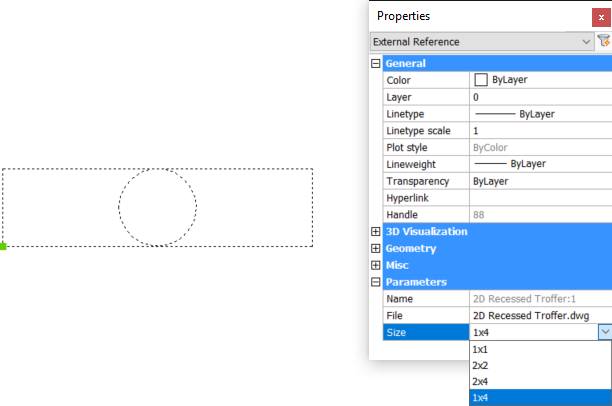Expand the Geometry section
Screen dimensions: 612x406
(376, 248)
